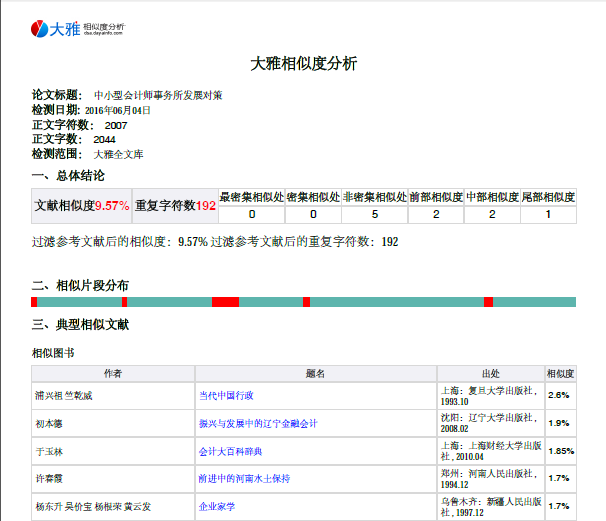Image resolution: width=606 pixels, height=521 pixels.
Task: Open the 企业家学 book link
Action: tap(217, 506)
